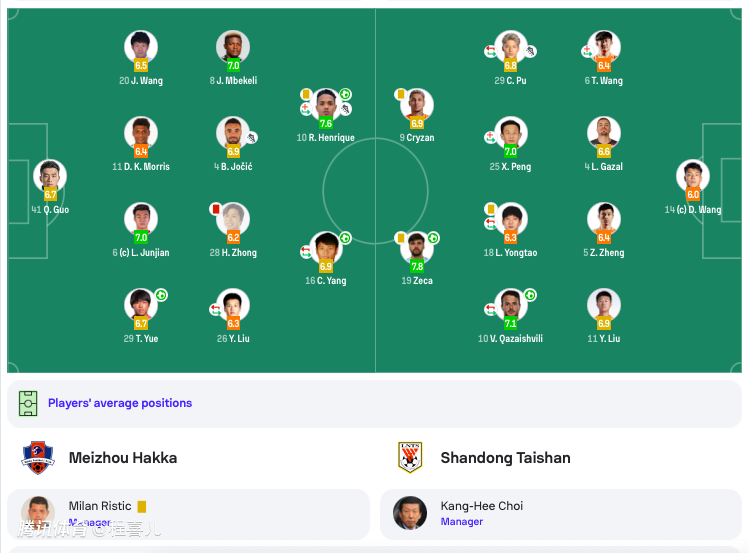This screenshot has height=553, width=749.
Task: Select Kang-Hee Choi's manager photo
Action: [410, 513]
